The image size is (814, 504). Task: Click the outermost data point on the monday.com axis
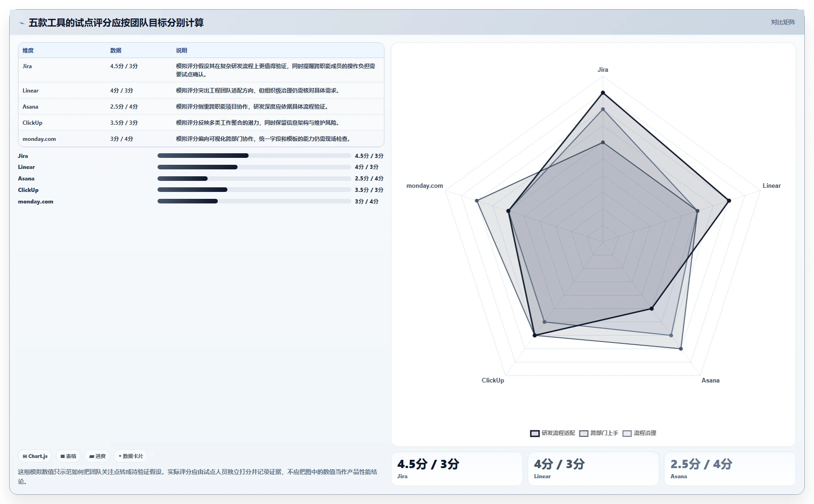coord(477,201)
